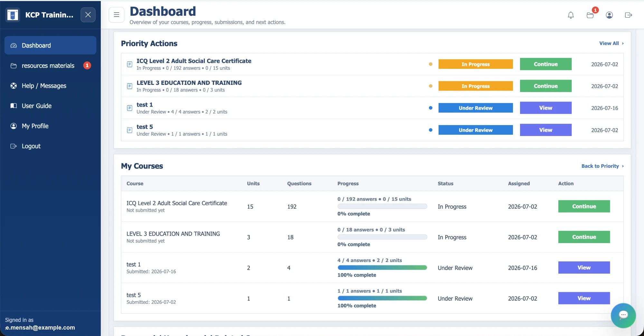Continue ICQ Level 2 in My Courses table
The image size is (644, 336).
(584, 206)
